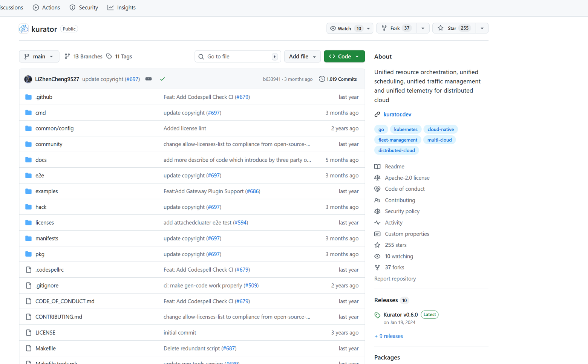Screen dimensions: 588x364
Task: Open the .gitignore file
Action: pos(47,286)
